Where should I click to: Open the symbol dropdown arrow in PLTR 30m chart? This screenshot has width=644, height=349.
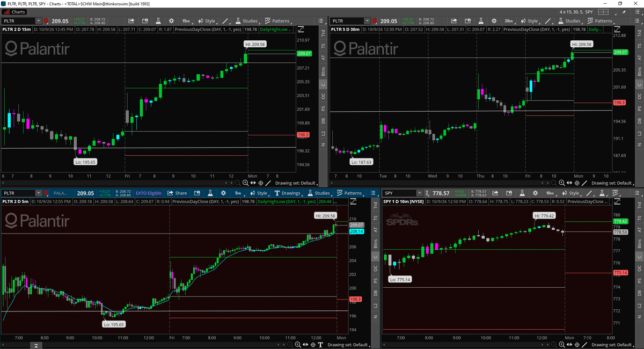[x=367, y=21]
